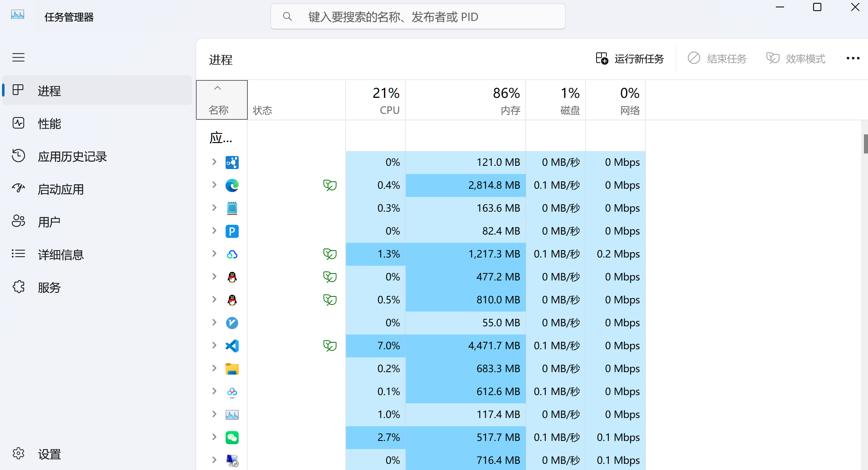
Task: Click efficiency leaf icon on VS Code row
Action: [330, 346]
